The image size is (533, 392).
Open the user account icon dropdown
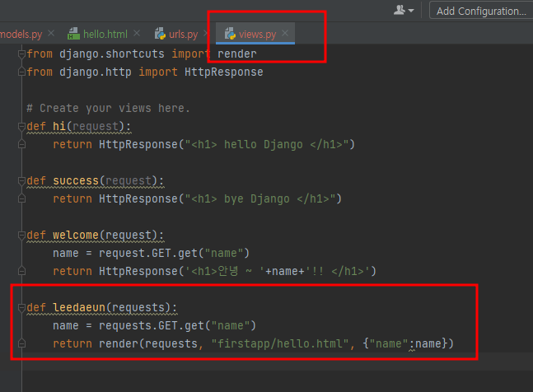[x=404, y=10]
